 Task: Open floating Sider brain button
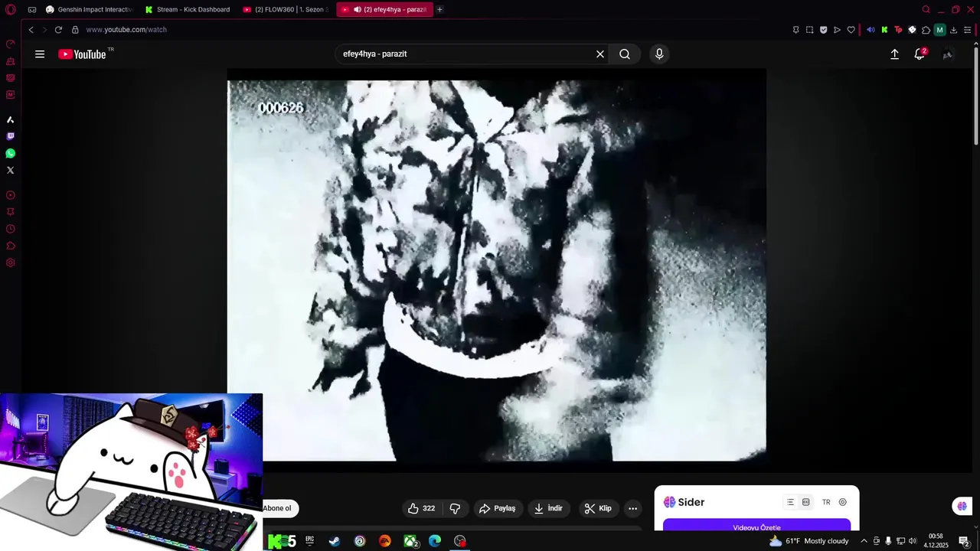coord(962,506)
